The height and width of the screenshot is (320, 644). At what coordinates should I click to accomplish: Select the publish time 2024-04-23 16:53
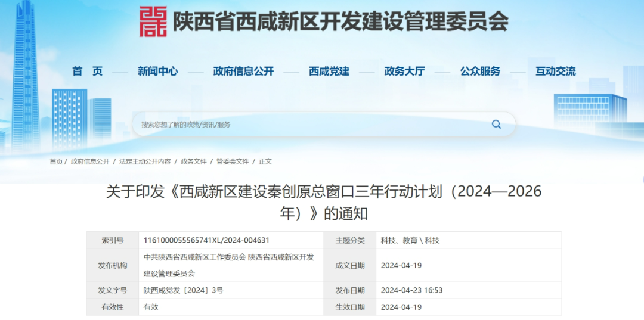[411, 290]
